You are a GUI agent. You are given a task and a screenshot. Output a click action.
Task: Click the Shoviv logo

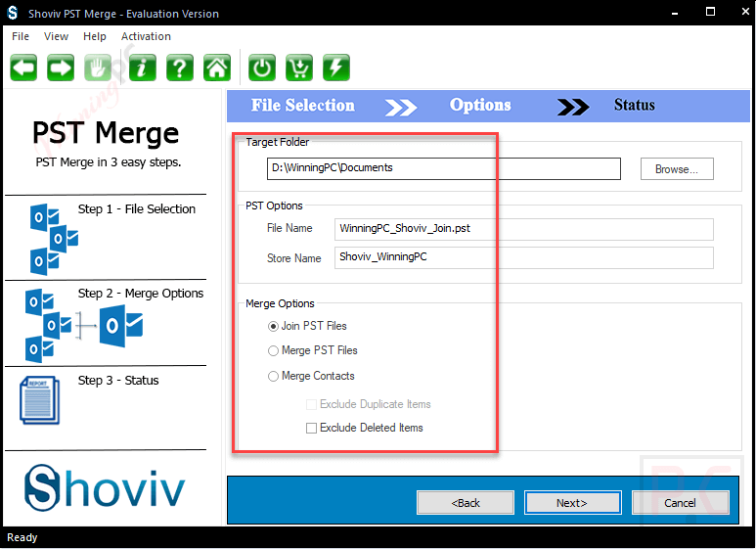(105, 488)
